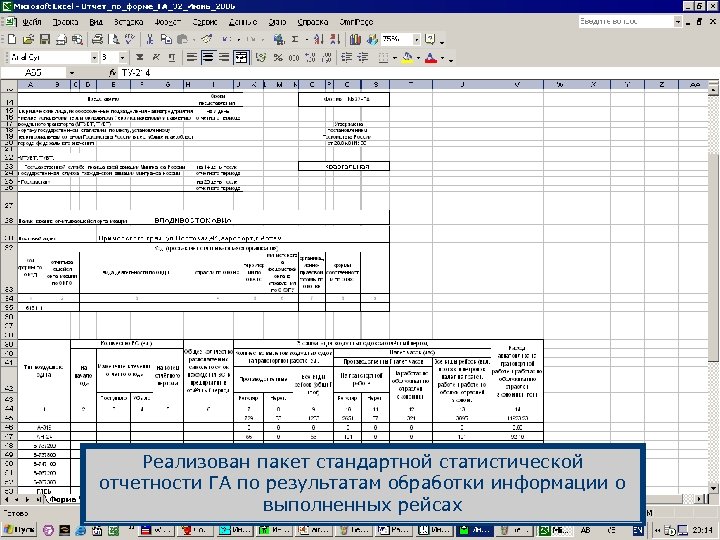Switch to the Форма sheet tab

click(65, 499)
